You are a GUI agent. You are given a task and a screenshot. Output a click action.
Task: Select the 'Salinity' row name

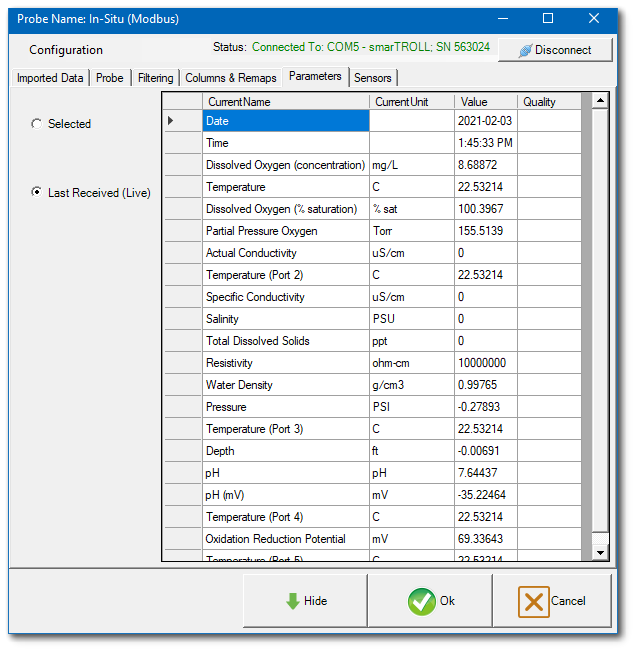click(x=286, y=319)
